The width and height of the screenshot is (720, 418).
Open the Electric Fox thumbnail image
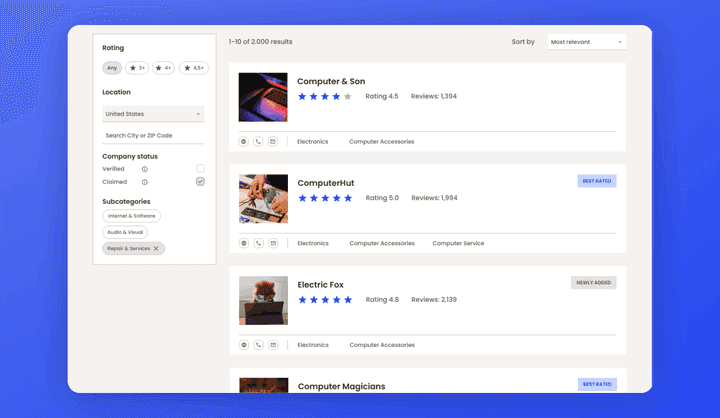coord(263,300)
